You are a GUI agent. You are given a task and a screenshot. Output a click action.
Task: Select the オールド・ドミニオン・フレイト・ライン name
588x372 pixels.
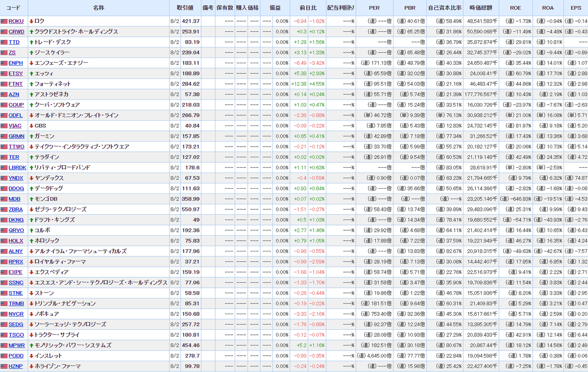tap(76, 115)
